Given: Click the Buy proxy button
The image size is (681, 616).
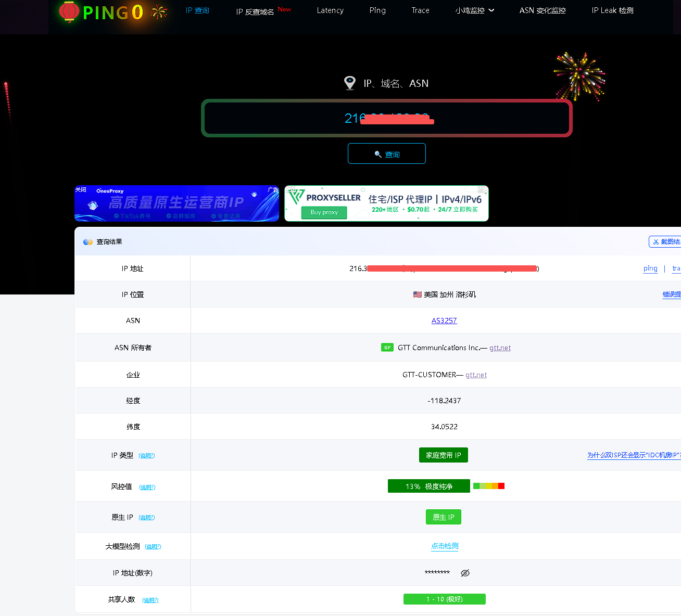Looking at the screenshot, I should tap(324, 212).
